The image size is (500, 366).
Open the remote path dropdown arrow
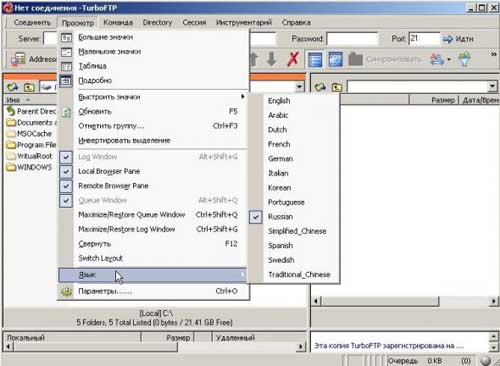click(x=492, y=87)
